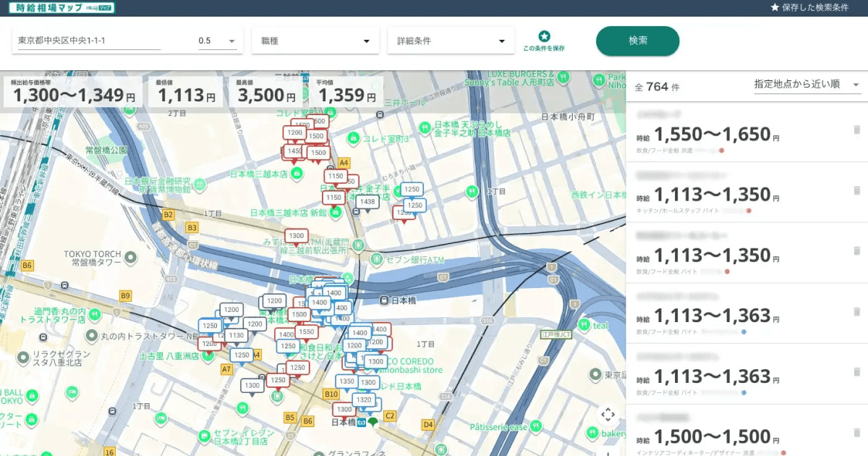Image resolution: width=868 pixels, height=456 pixels.
Task: Select the 1550 wage pin on map
Action: 306,333
